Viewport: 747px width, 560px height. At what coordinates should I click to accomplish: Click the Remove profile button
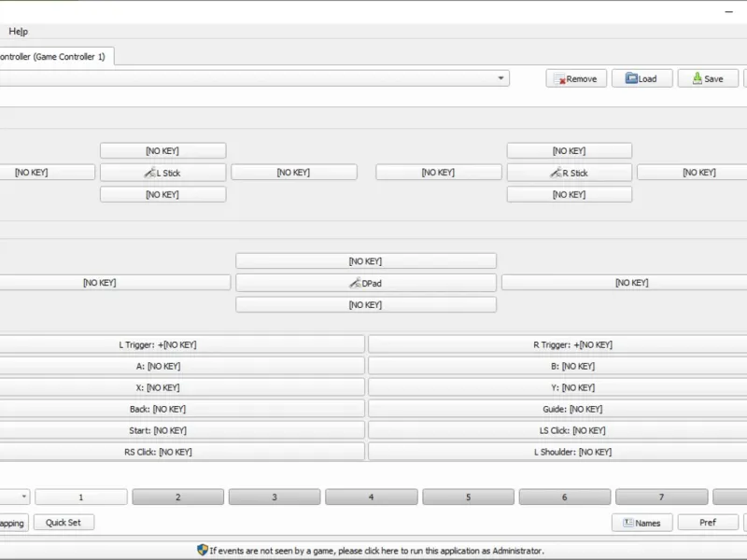coord(576,78)
